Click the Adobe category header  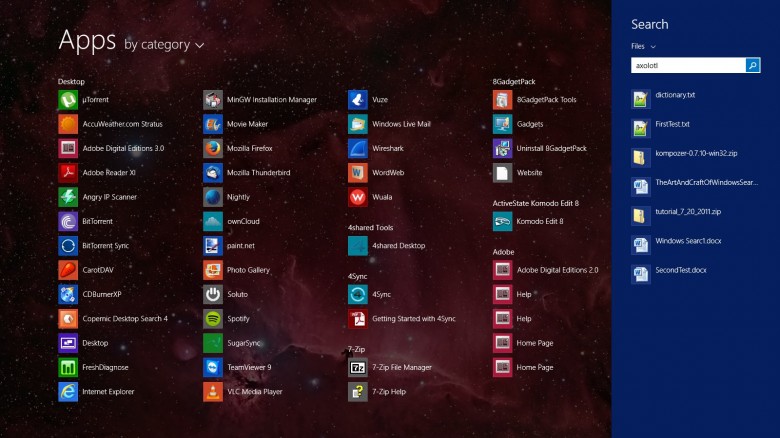pyautogui.click(x=503, y=252)
